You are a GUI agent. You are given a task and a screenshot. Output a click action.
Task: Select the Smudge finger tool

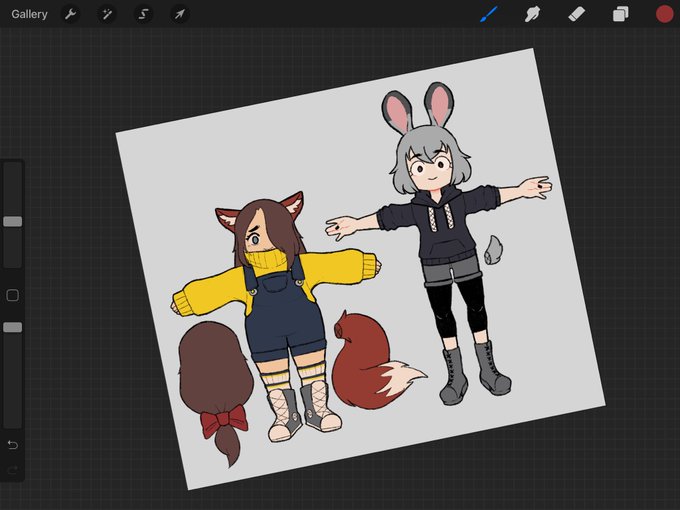click(x=532, y=14)
